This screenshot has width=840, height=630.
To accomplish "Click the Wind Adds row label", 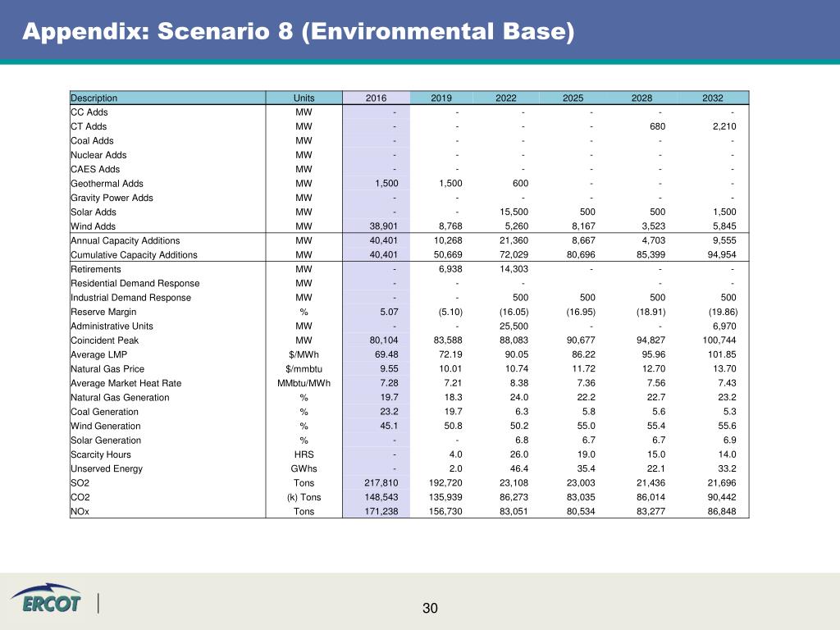I will pos(94,226).
